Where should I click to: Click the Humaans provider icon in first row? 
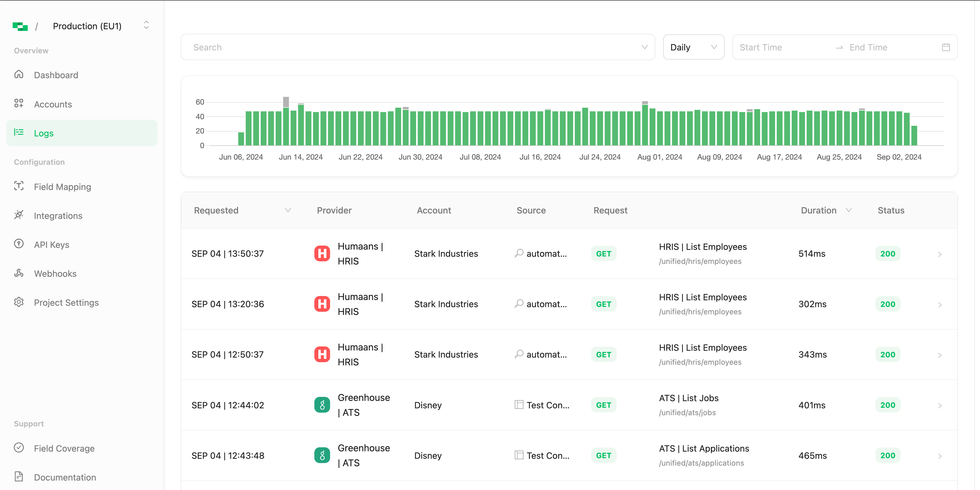[322, 253]
